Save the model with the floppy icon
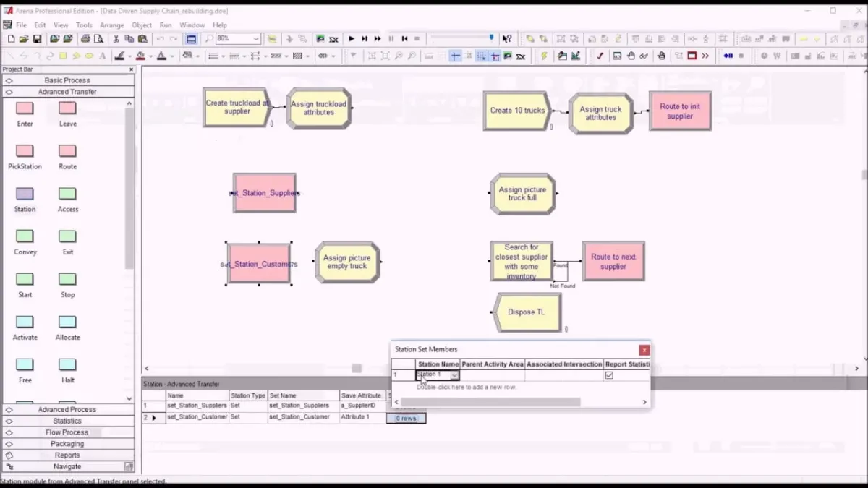Viewport: 868px width, 488px height. 36,38
